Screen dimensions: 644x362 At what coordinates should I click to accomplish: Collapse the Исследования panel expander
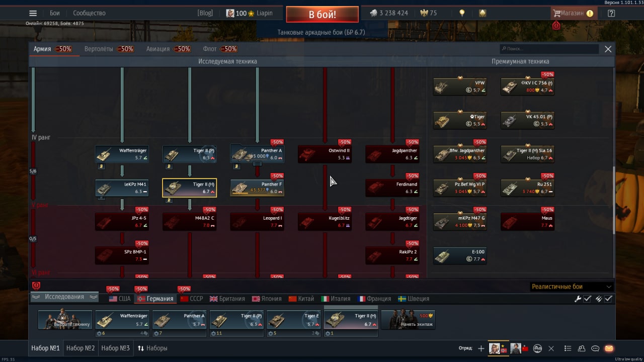(64, 297)
